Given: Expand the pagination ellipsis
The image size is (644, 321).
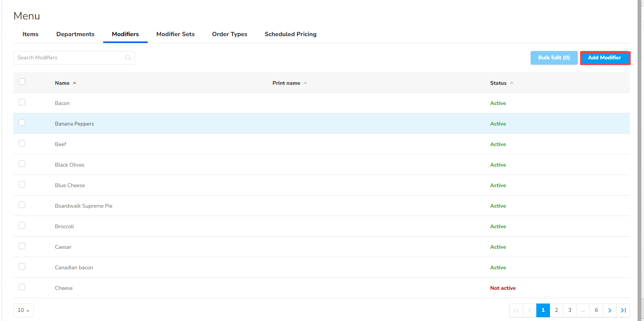Looking at the screenshot, I should pos(583,310).
